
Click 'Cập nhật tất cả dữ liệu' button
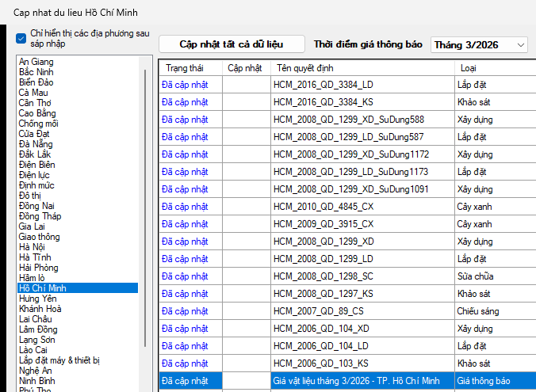pos(231,44)
